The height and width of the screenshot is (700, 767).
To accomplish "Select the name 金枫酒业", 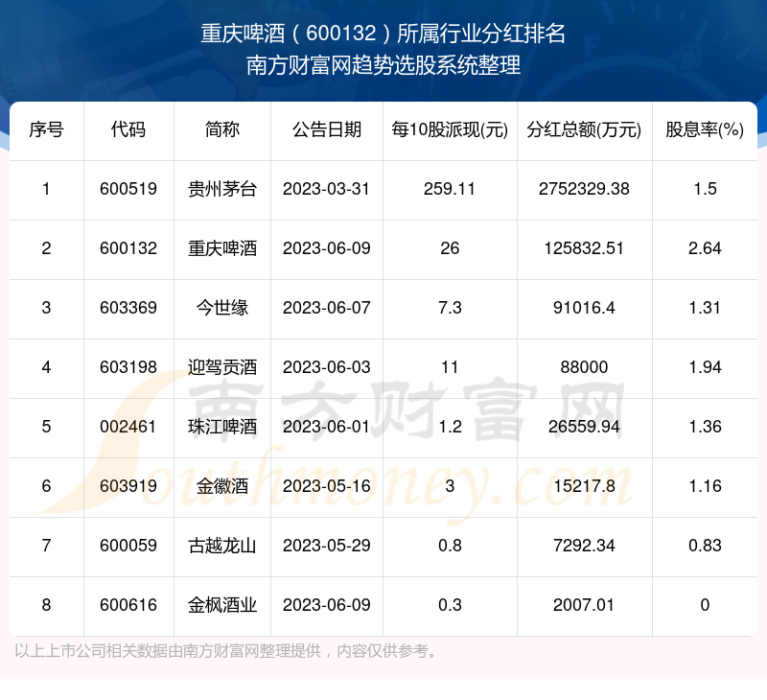I will [x=222, y=605].
